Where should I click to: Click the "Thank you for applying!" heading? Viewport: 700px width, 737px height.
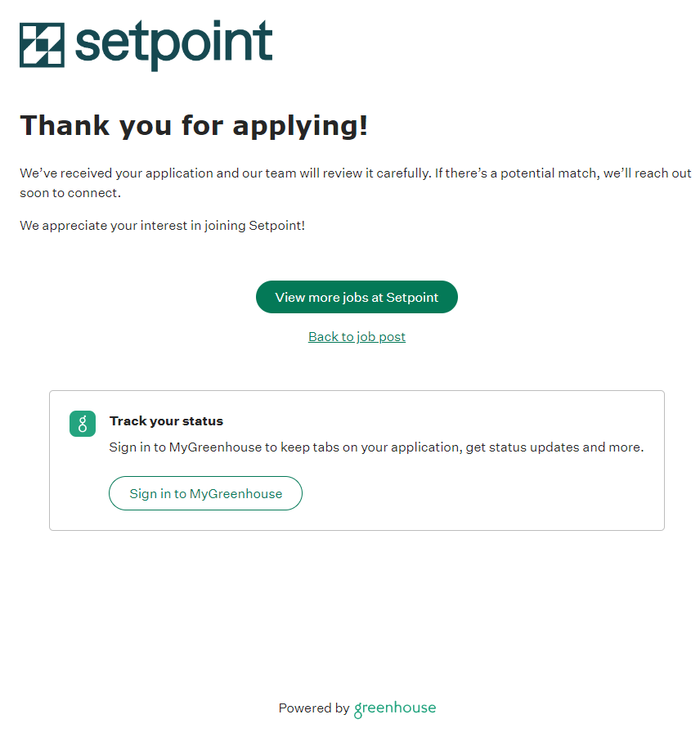coord(194,126)
